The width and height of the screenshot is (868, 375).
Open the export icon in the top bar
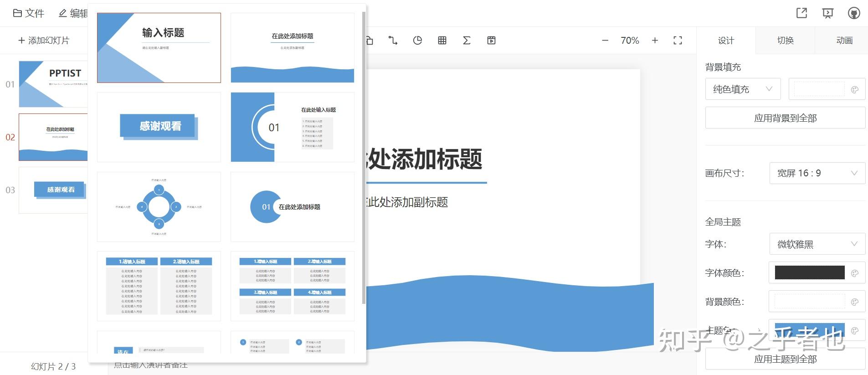coord(801,13)
